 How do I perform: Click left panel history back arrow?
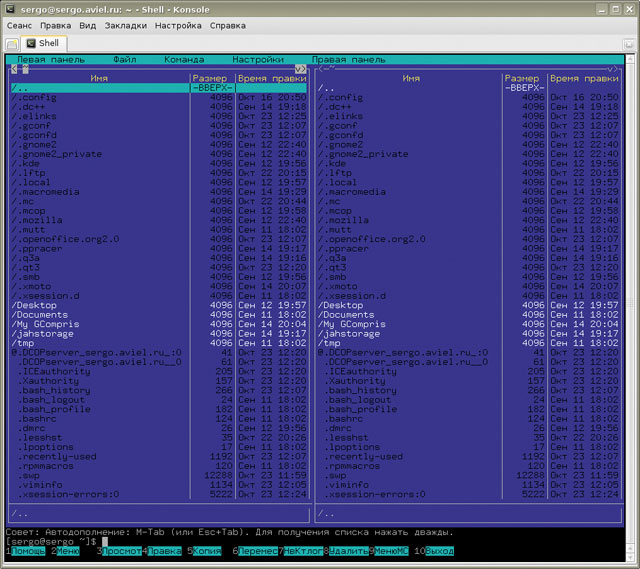click(14, 69)
